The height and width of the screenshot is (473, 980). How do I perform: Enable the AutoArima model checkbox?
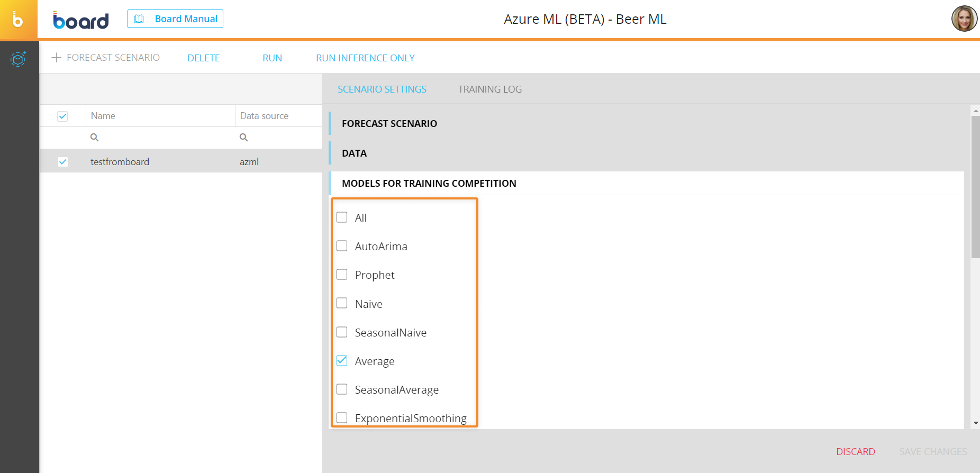[x=342, y=245]
